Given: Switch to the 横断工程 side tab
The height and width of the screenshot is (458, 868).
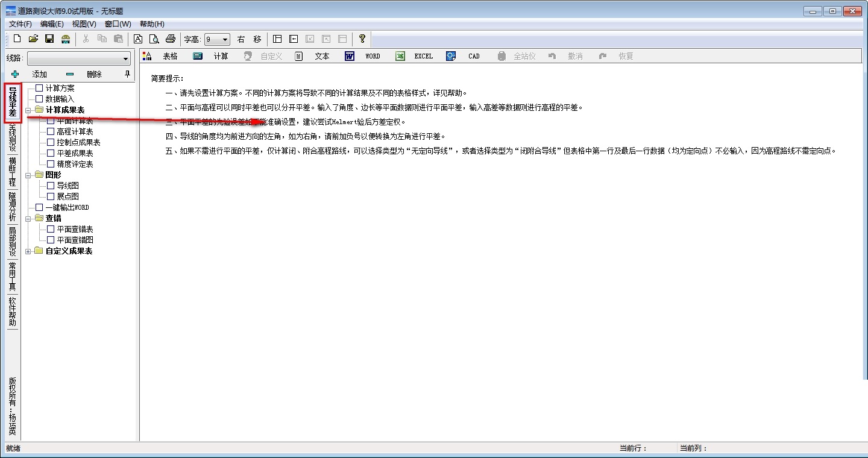Looking at the screenshot, I should [13, 172].
